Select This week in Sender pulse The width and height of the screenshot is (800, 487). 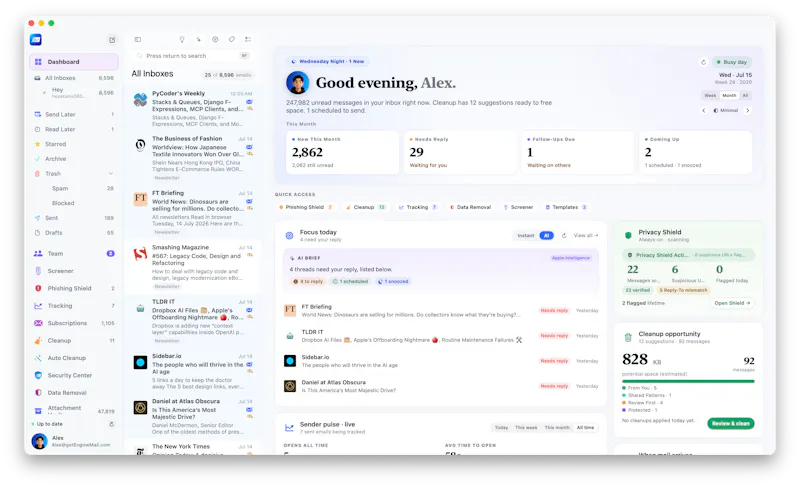click(526, 427)
